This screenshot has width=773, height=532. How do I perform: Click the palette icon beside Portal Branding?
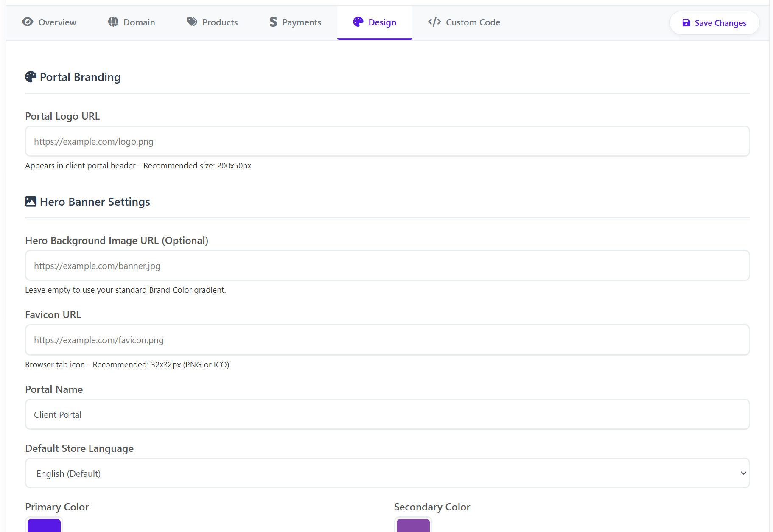tap(31, 77)
